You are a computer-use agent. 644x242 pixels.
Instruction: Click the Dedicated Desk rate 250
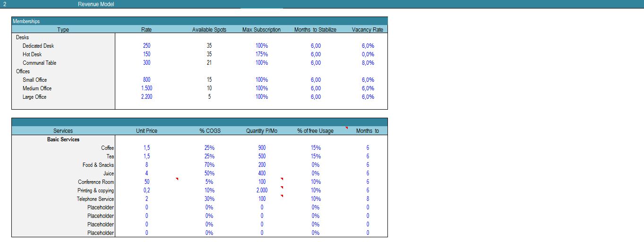146,46
